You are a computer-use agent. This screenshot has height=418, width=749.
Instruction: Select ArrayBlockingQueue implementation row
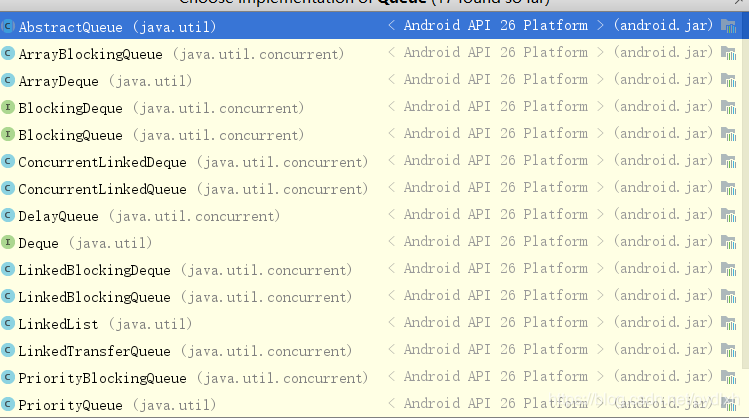click(x=371, y=53)
